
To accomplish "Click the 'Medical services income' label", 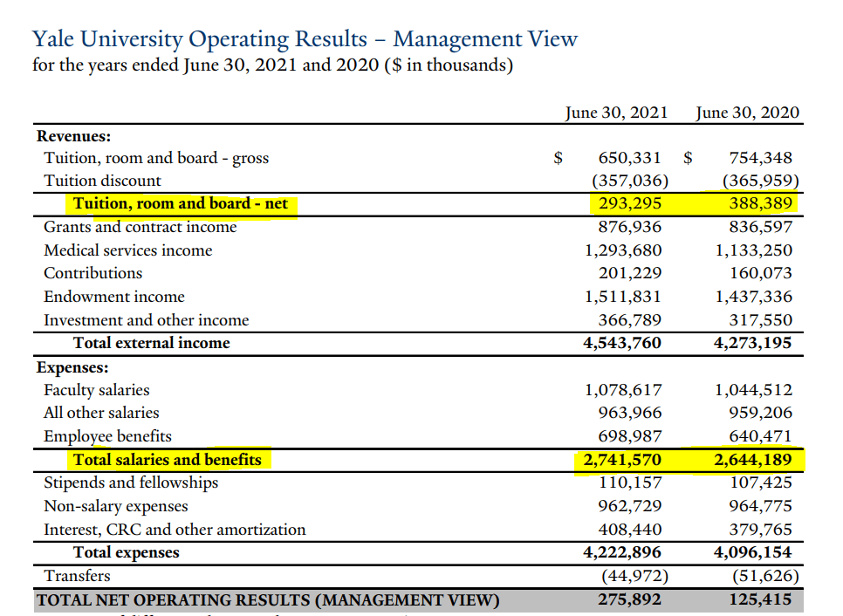I will (128, 250).
